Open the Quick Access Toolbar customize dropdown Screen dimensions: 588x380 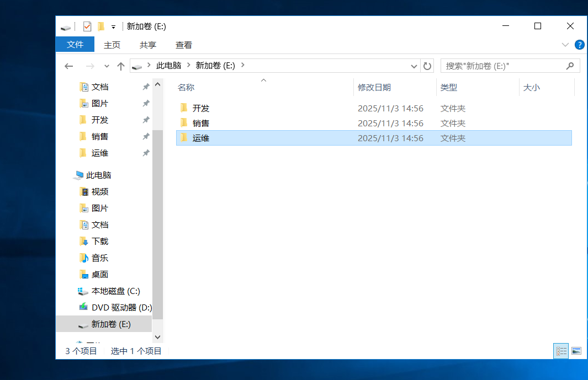coord(113,26)
